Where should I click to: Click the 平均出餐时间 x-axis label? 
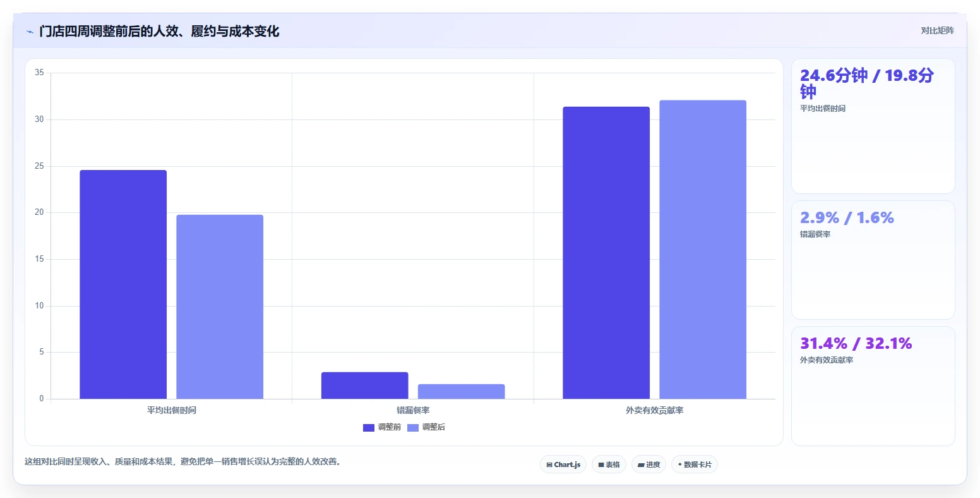(172, 411)
